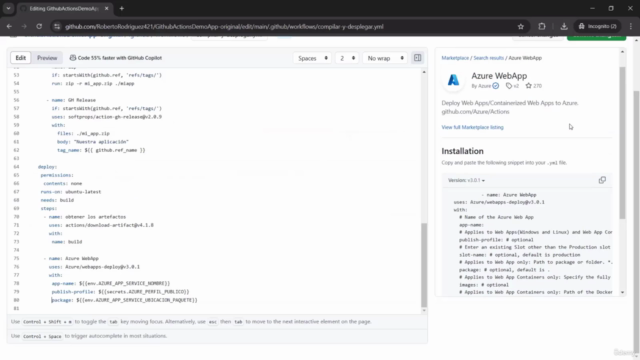The image size is (640, 360).
Task: Open the tab search dropdown arrow
Action: point(8,9)
